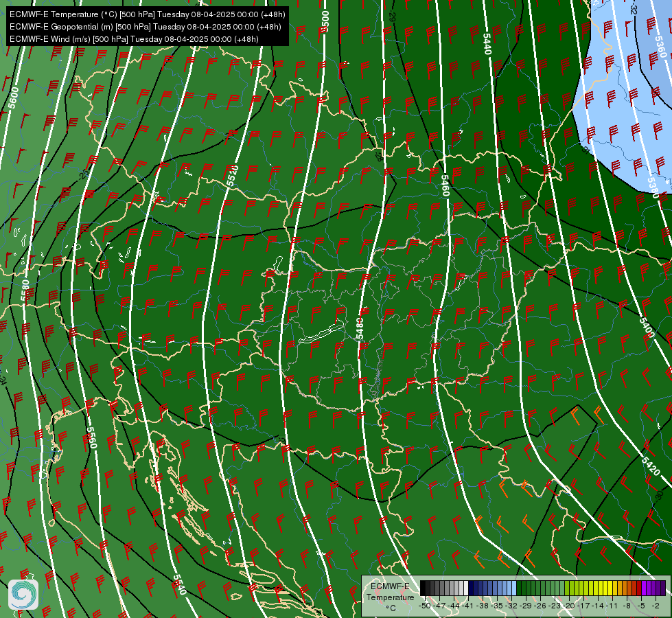Pick the dark purple swatch at legend -2
This screenshot has height=618, width=672.
pyautogui.click(x=658, y=588)
